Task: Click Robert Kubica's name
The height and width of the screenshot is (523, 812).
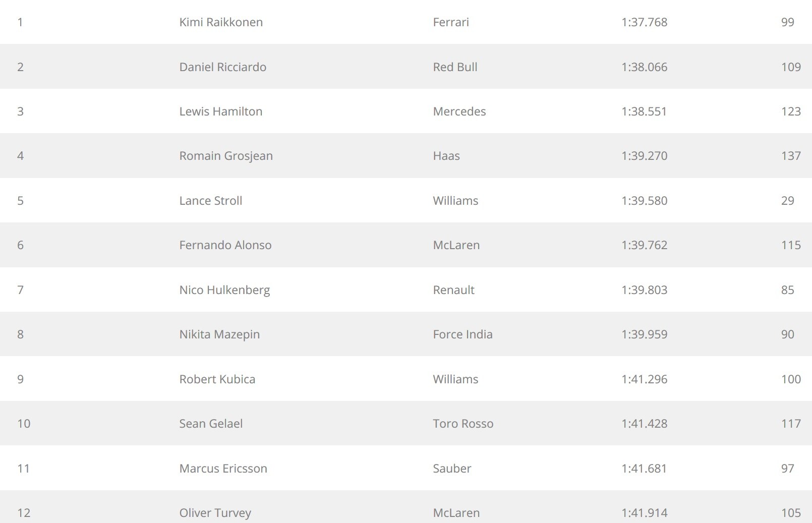Action: [x=217, y=379]
